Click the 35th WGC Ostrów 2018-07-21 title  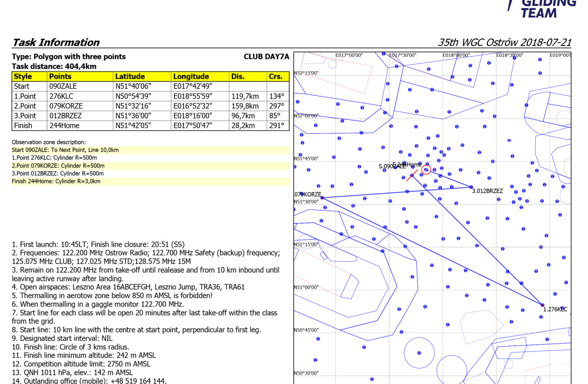504,42
